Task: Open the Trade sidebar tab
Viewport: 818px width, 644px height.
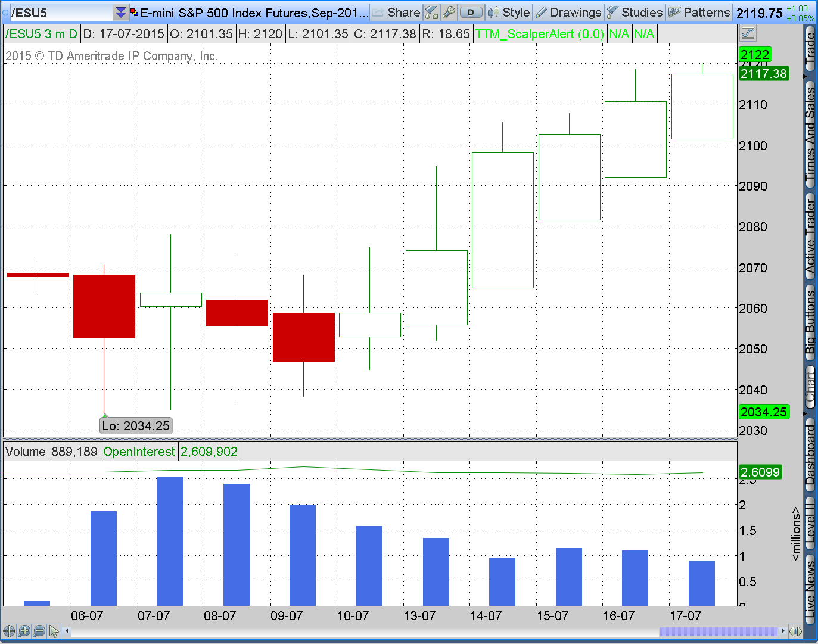Action: tap(810, 49)
